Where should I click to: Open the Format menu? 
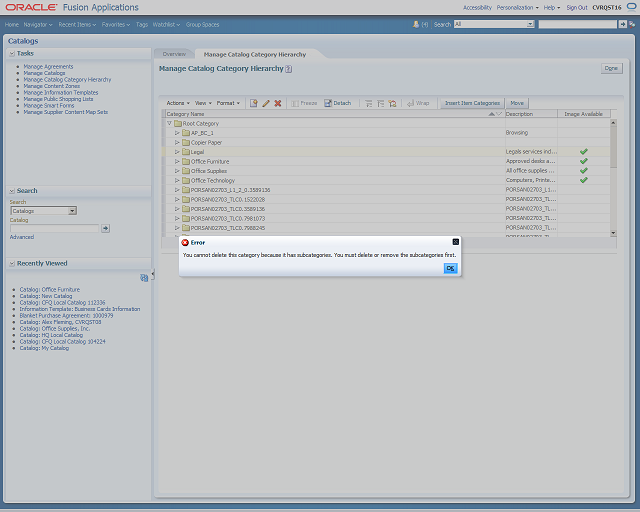pos(228,103)
